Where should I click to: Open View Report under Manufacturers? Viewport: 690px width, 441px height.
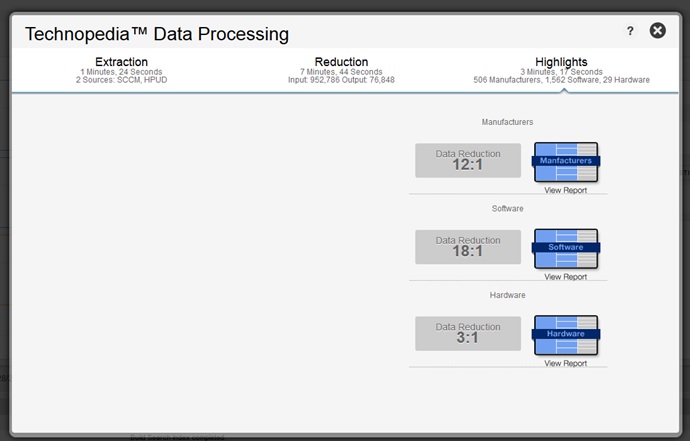point(565,190)
